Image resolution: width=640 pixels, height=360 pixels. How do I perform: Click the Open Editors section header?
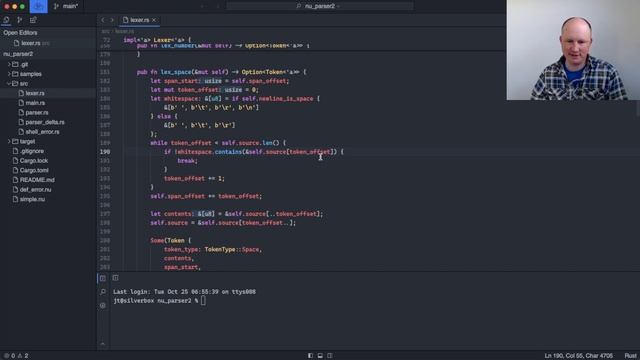(20, 33)
